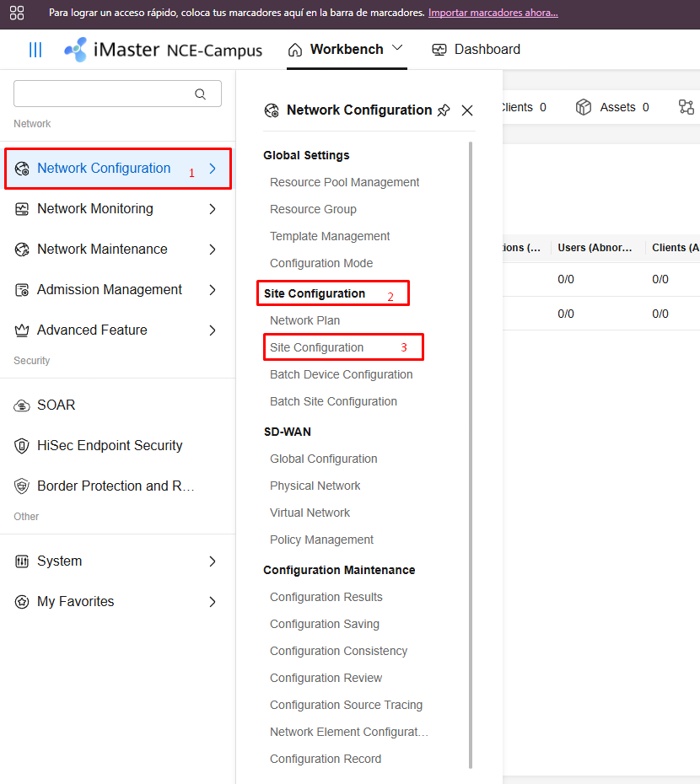This screenshot has height=784, width=700.
Task: Open Physical Network
Action: pyautogui.click(x=315, y=486)
